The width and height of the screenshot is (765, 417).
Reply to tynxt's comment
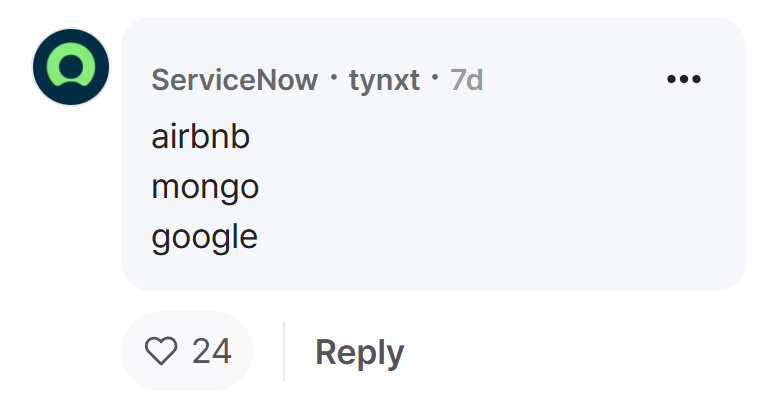click(x=360, y=352)
